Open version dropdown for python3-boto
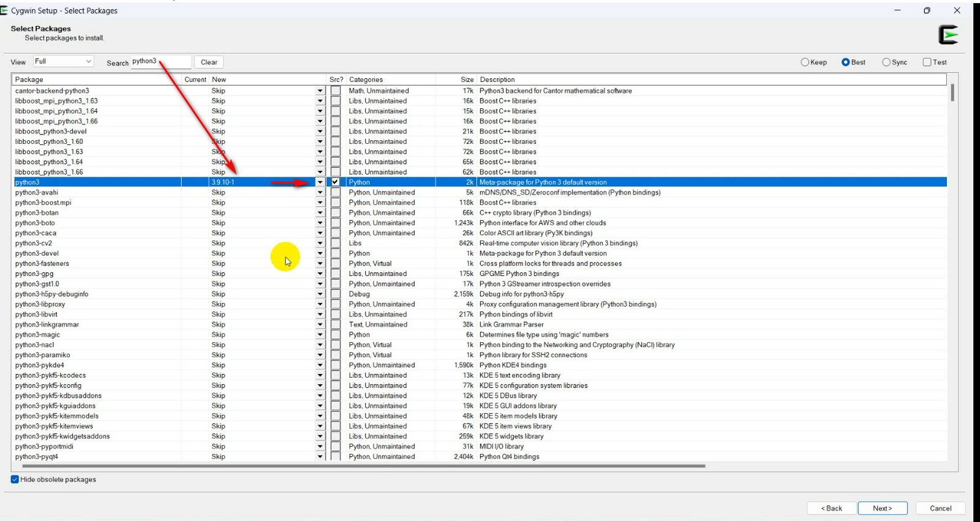This screenshot has width=980, height=522. [x=320, y=223]
